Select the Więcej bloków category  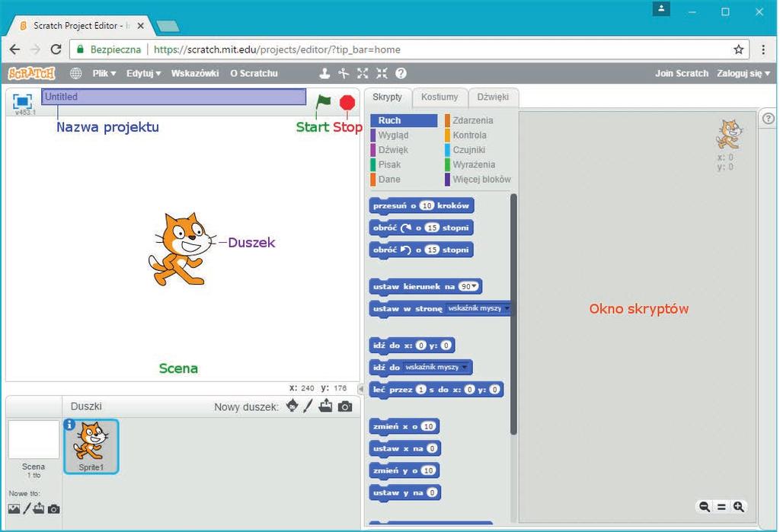[x=478, y=179]
